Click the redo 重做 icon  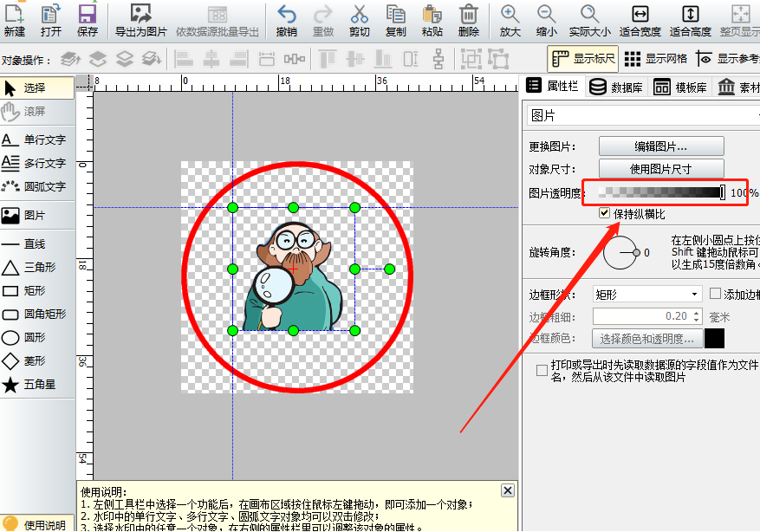coord(323,20)
